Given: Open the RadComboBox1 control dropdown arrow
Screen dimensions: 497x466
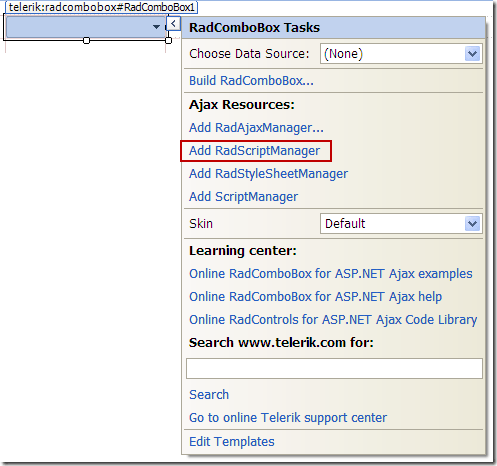Looking at the screenshot, I should point(156,27).
